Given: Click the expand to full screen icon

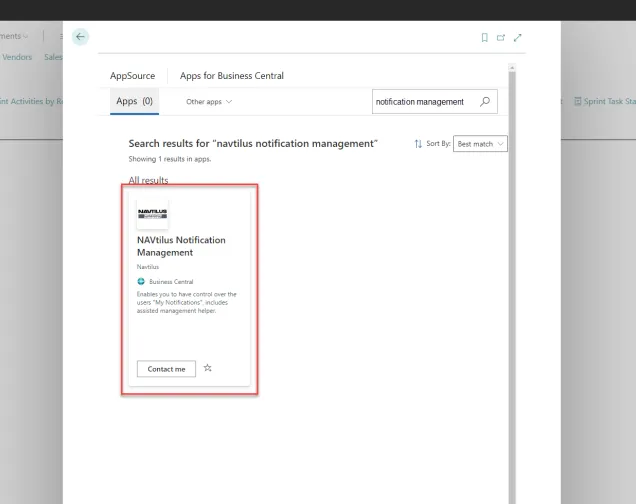Looking at the screenshot, I should pyautogui.click(x=518, y=38).
